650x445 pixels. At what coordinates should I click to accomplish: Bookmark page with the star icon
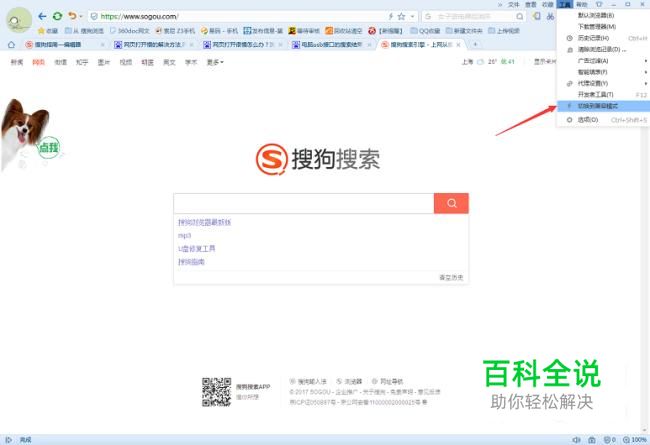pos(401,17)
